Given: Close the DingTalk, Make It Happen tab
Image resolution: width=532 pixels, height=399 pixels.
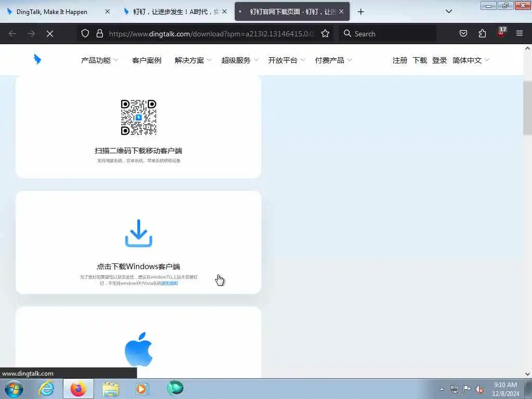Looking at the screenshot, I should tap(107, 11).
